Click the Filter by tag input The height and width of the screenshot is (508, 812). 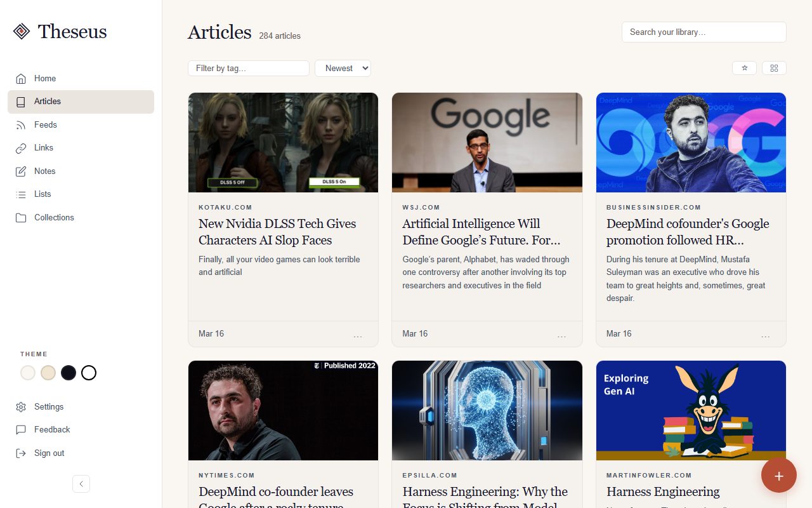click(x=249, y=69)
